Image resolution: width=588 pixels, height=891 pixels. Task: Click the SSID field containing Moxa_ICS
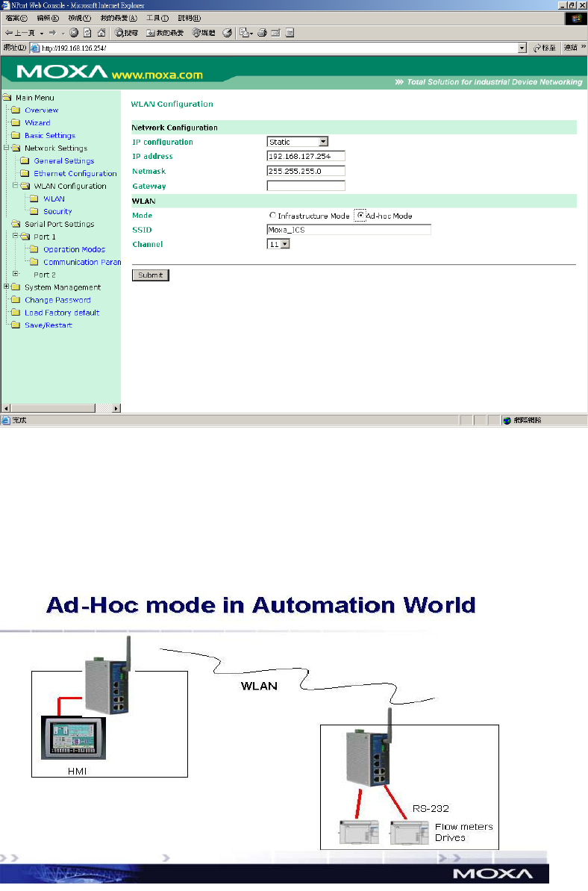pyautogui.click(x=348, y=230)
